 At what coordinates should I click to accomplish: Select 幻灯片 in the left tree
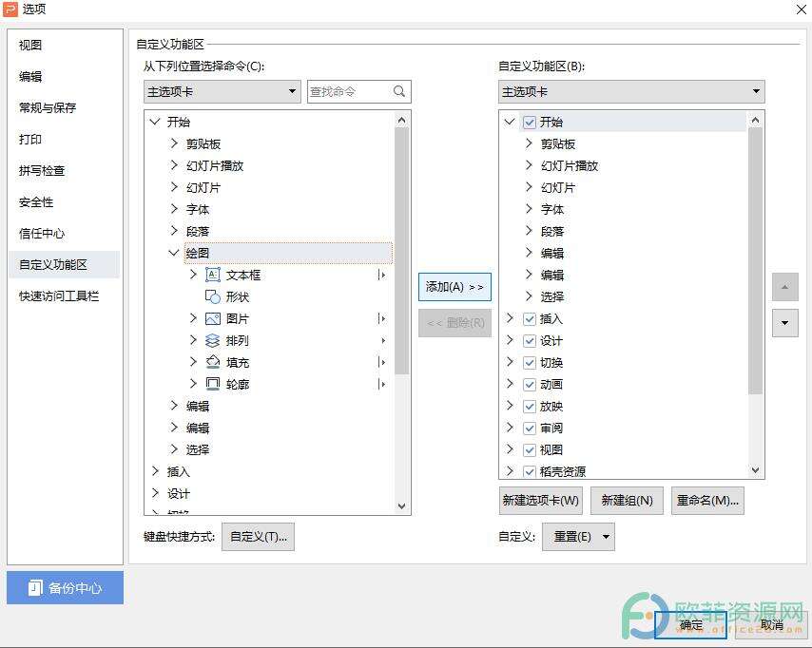point(203,187)
